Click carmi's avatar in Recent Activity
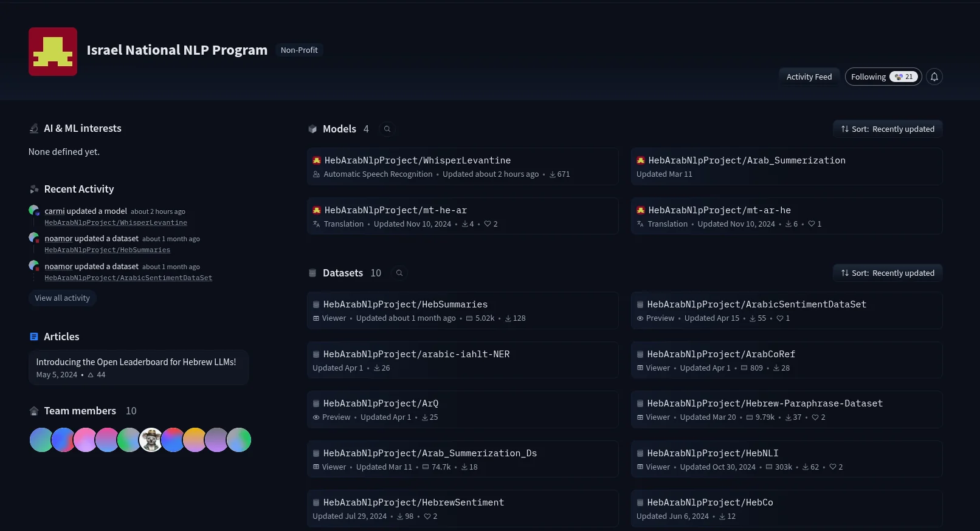The image size is (980, 531). [x=34, y=211]
